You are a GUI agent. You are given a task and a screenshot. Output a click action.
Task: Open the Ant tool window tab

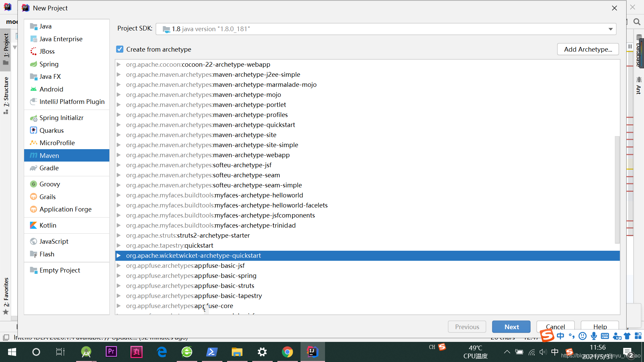click(639, 85)
